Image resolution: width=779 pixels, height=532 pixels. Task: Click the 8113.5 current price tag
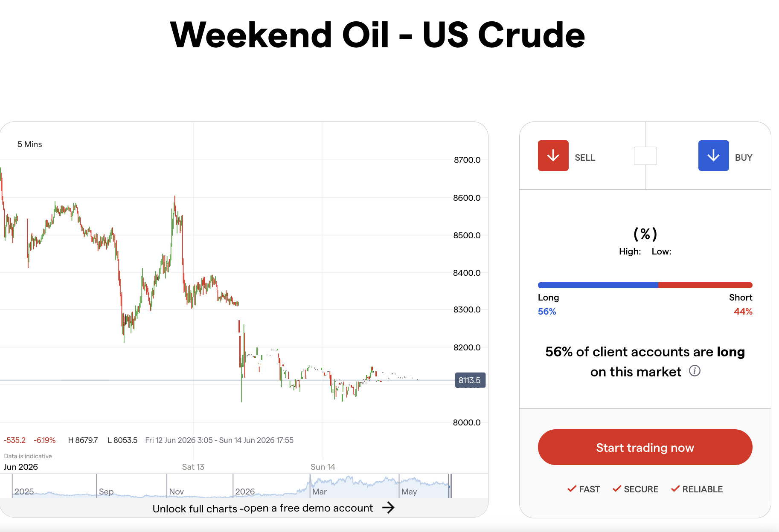tap(470, 380)
